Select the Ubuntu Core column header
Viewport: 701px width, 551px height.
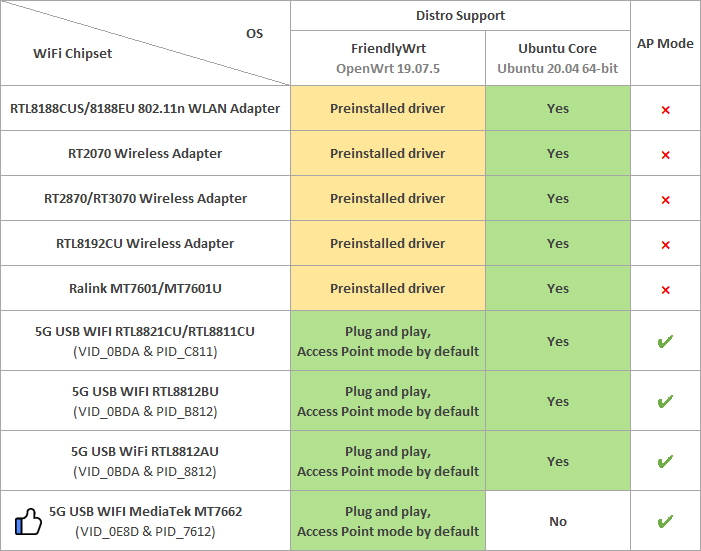(557, 58)
